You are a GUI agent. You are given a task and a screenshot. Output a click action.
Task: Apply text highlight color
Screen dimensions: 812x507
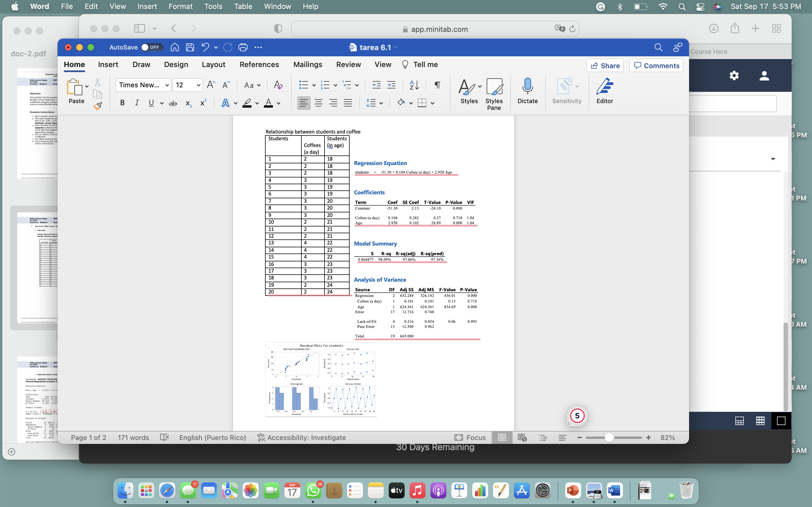coord(247,103)
